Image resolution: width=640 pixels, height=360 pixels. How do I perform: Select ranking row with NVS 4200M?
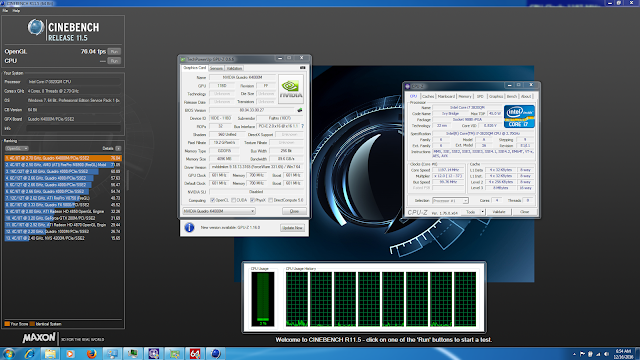point(63,238)
